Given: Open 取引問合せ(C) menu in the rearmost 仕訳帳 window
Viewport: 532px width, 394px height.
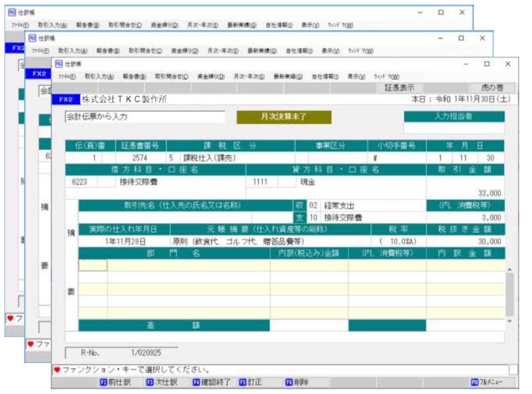Looking at the screenshot, I should coord(125,25).
